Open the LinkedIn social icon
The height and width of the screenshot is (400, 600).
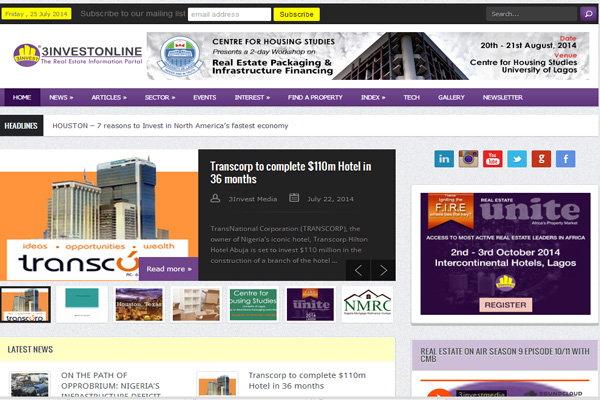point(444,159)
